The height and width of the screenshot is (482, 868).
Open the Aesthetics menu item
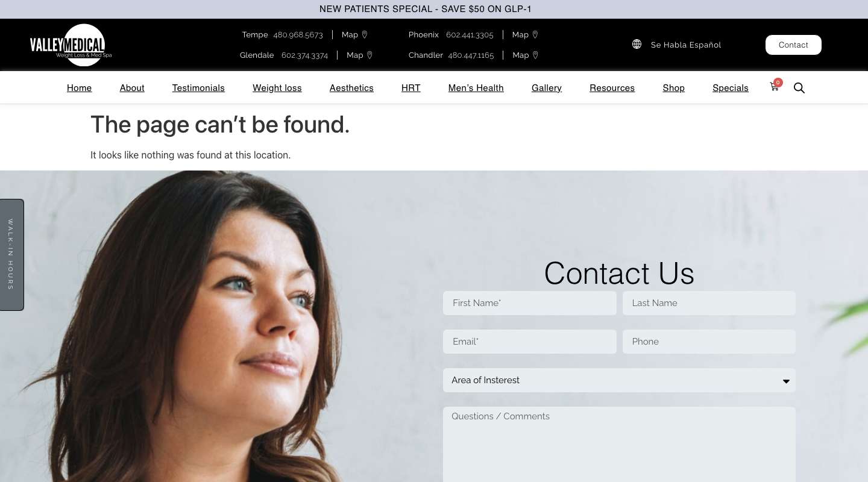click(351, 88)
